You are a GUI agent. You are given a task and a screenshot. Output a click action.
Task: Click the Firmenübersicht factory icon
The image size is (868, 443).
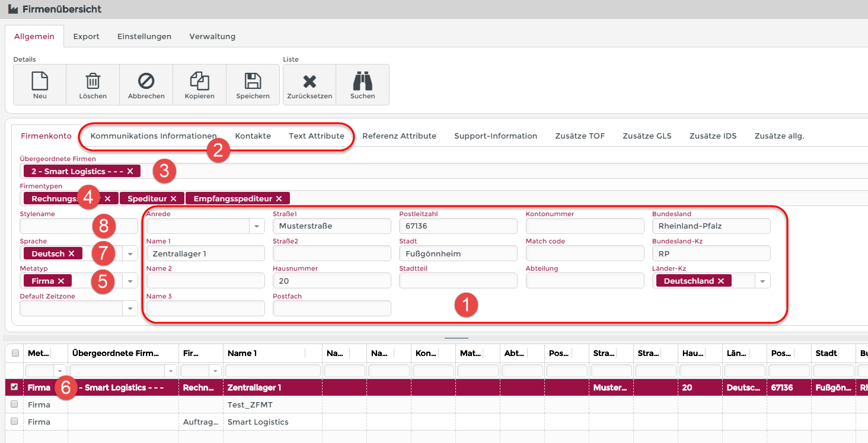point(13,9)
